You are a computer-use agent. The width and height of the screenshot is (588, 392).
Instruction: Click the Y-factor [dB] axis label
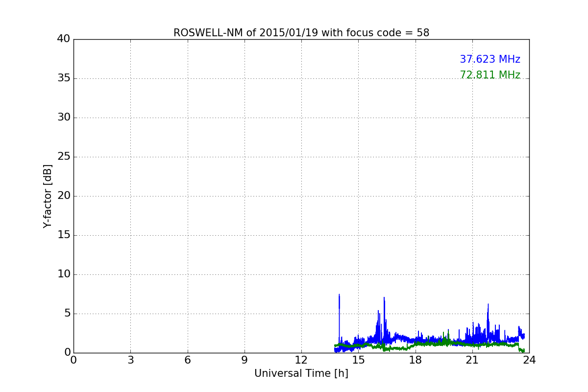pos(48,196)
